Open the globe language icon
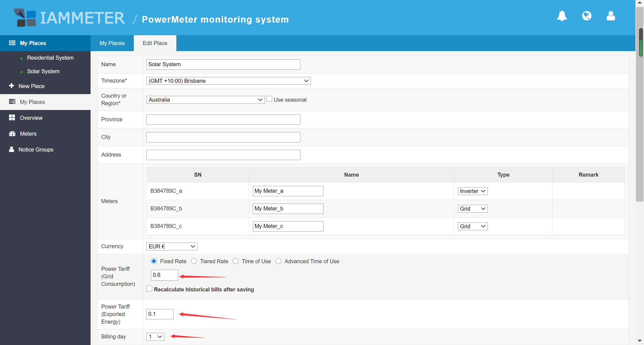644x345 pixels. (586, 16)
